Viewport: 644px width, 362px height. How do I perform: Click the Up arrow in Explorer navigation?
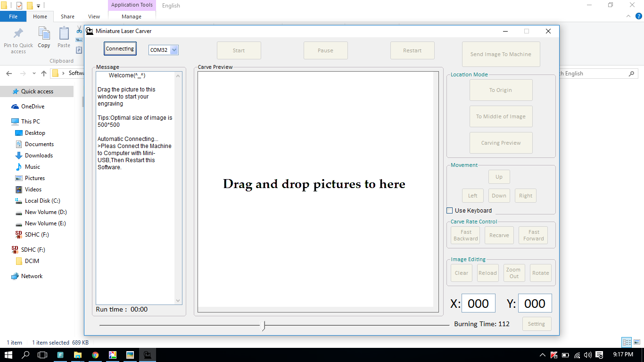tap(44, 74)
